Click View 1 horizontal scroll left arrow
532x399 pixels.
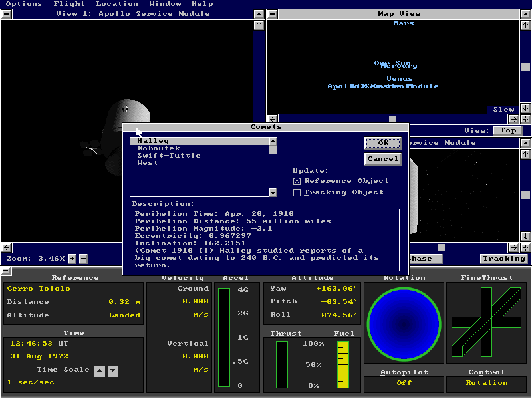click(7, 247)
